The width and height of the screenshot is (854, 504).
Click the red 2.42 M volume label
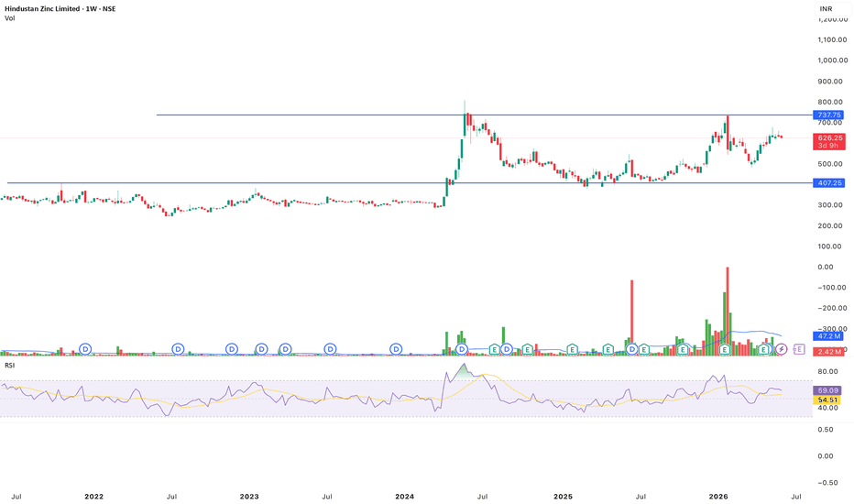(828, 352)
